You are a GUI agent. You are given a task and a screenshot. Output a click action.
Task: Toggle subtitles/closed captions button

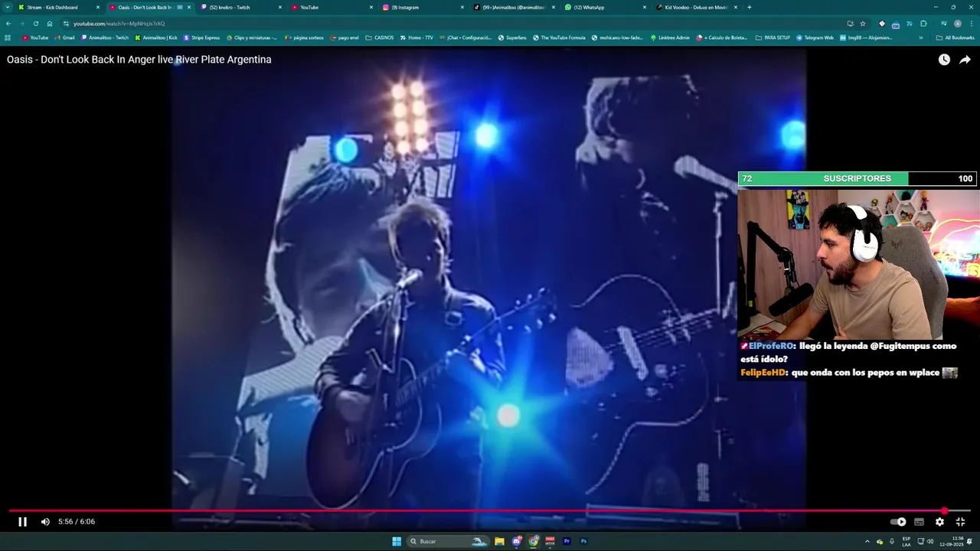[919, 522]
